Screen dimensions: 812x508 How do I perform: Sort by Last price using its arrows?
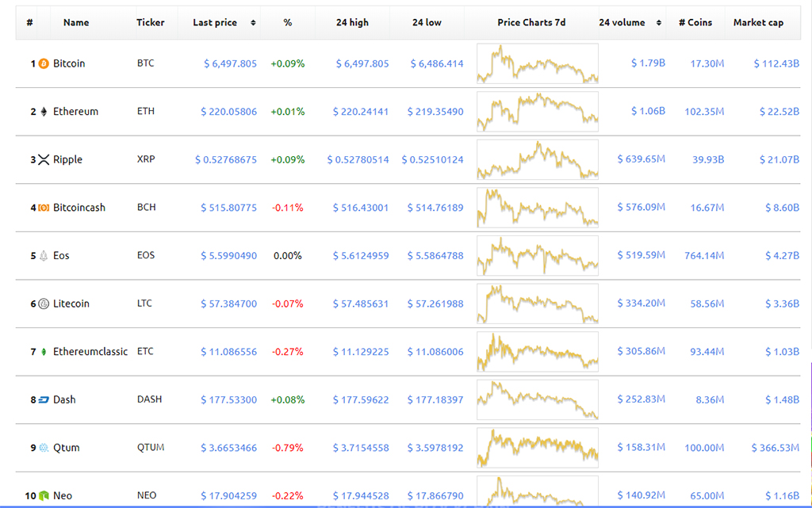(253, 23)
